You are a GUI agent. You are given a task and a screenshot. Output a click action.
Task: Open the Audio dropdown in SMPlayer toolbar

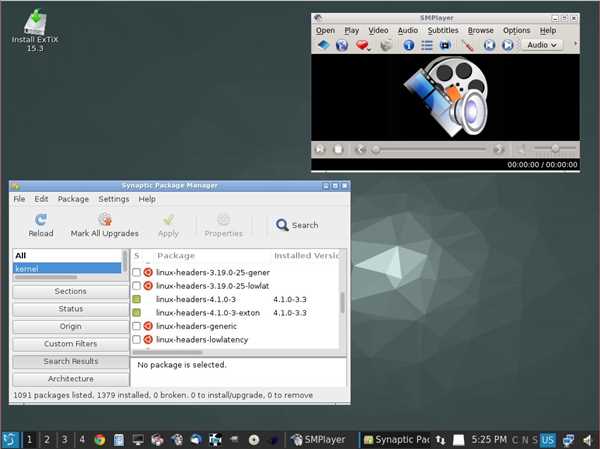click(x=541, y=45)
